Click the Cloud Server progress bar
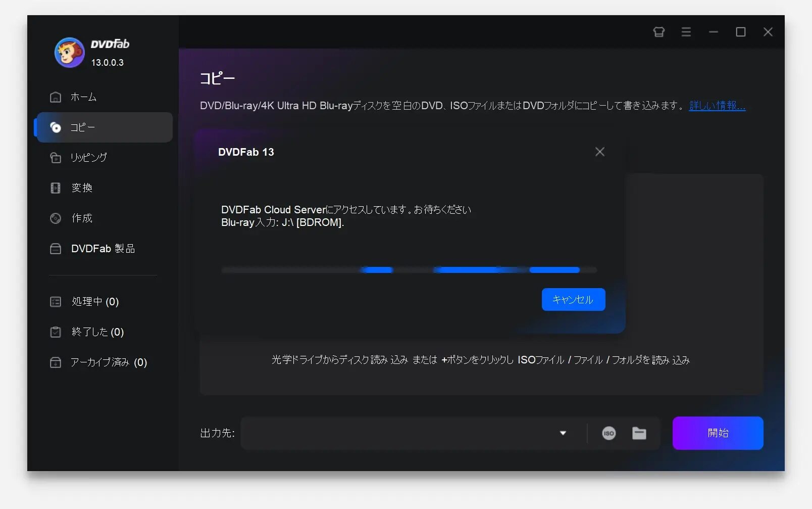812x509 pixels. pos(409,270)
